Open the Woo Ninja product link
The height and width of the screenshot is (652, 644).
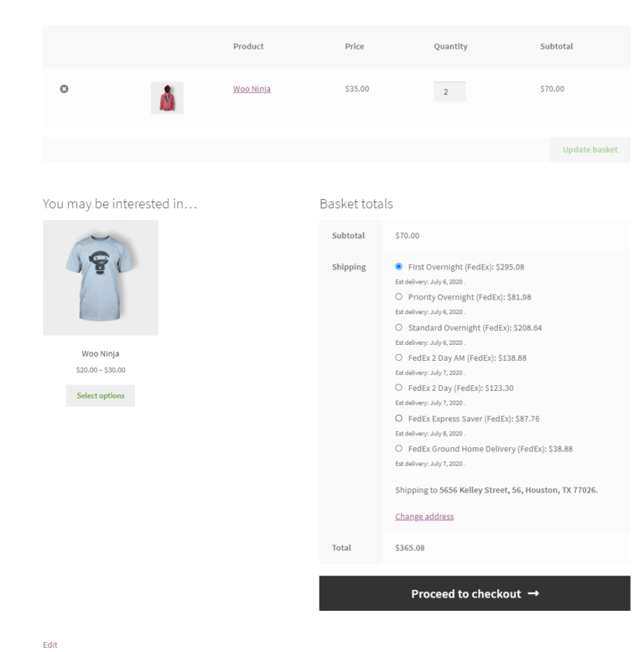[x=252, y=89]
